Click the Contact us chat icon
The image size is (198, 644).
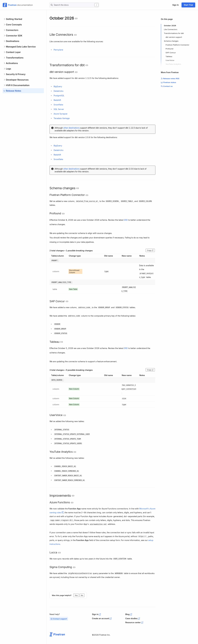162,86
